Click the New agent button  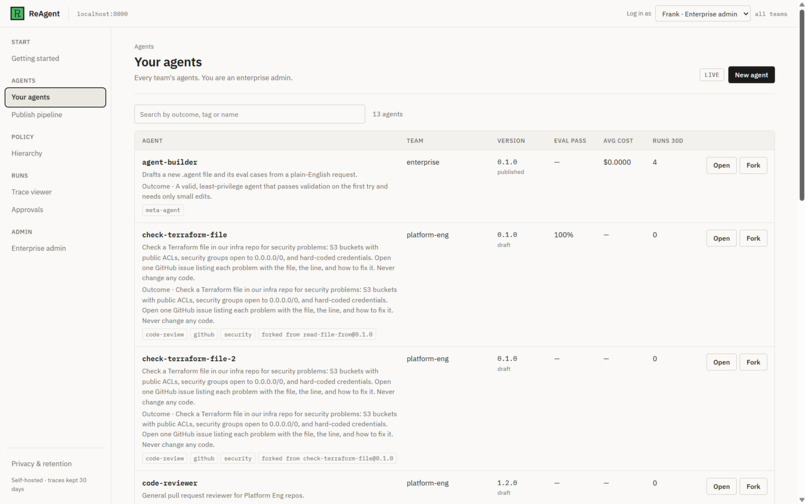751,75
